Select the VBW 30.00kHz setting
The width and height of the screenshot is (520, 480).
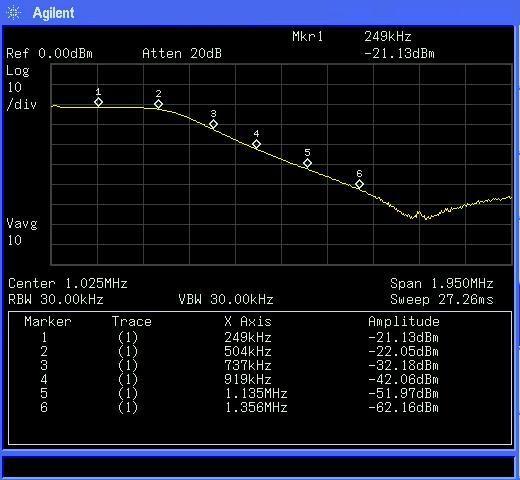click(226, 299)
